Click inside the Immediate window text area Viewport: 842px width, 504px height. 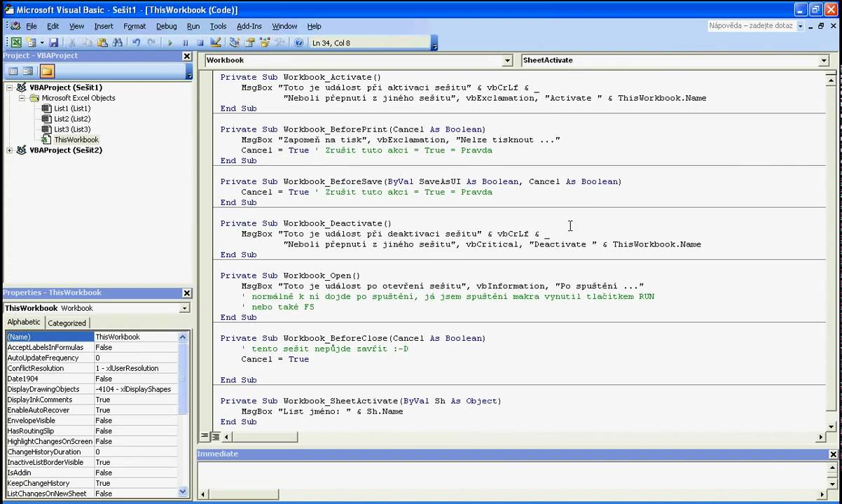(511, 474)
